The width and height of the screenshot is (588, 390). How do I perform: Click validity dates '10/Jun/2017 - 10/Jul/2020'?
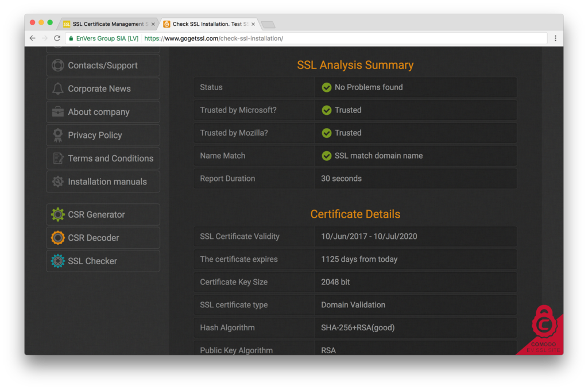point(369,236)
